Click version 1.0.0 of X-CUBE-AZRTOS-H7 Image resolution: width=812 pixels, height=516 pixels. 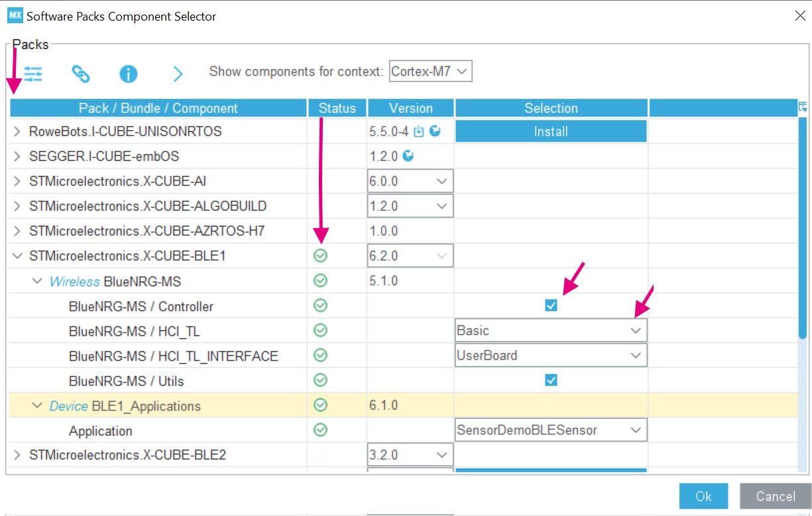[x=384, y=231]
